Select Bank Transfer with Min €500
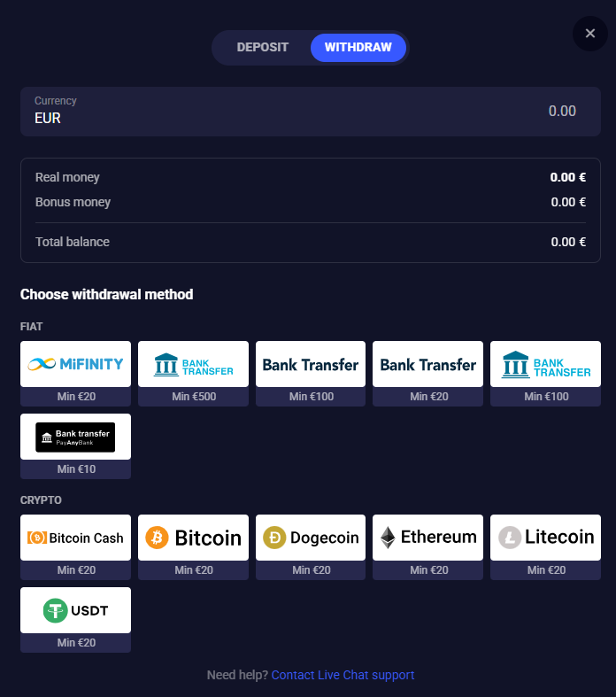Image resolution: width=616 pixels, height=697 pixels. coord(193,364)
